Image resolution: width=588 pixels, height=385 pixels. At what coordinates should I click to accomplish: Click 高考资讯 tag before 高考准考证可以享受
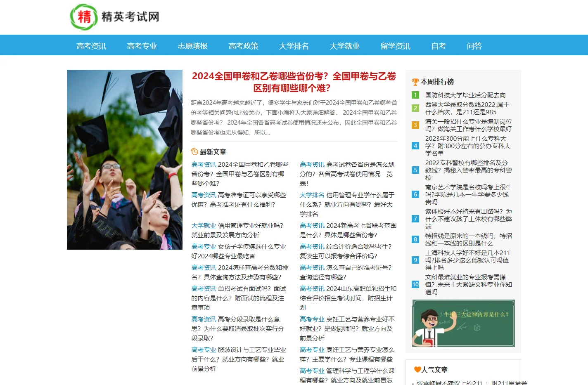tap(204, 195)
